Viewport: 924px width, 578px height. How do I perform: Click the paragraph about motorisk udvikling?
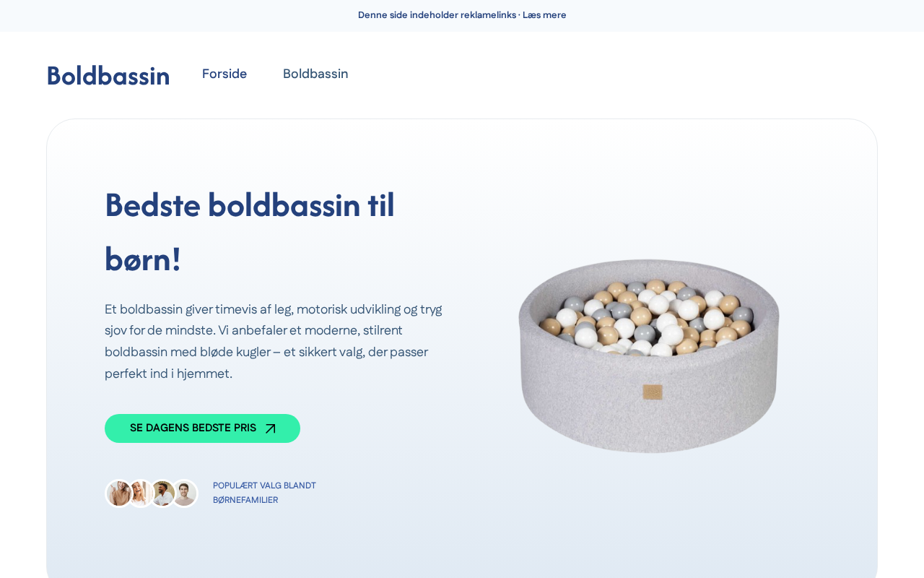pos(274,341)
